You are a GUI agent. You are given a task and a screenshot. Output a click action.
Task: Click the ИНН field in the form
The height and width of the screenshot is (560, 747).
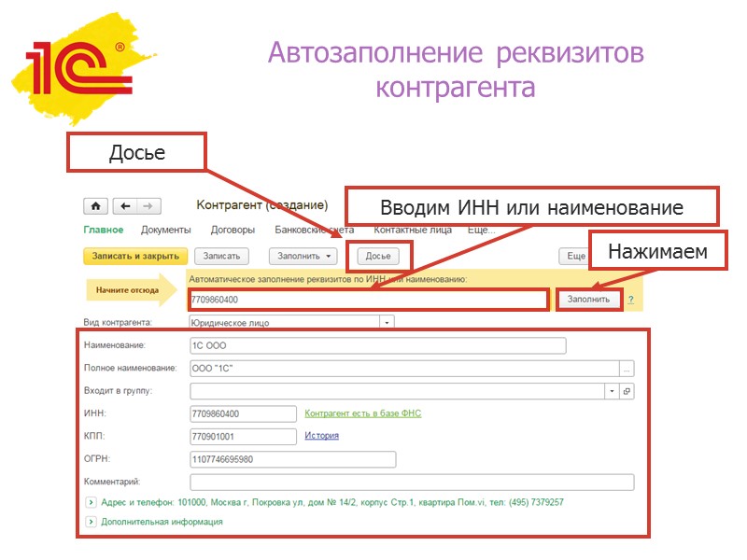pos(243,413)
